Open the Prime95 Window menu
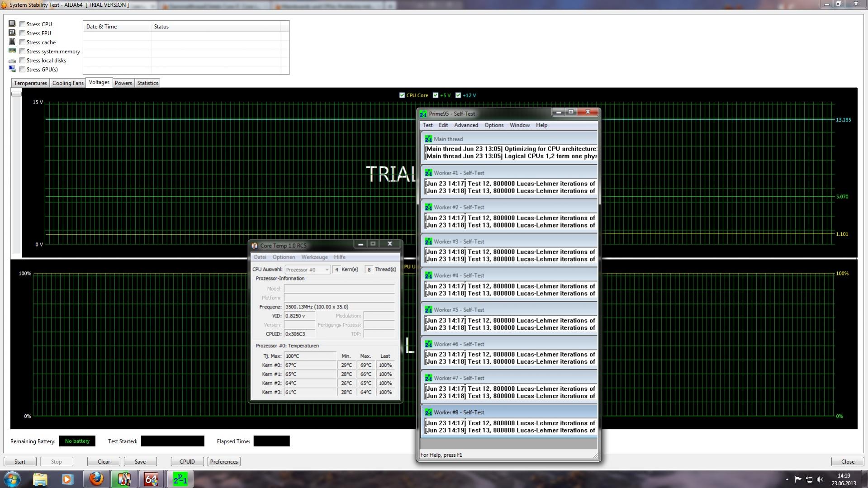 (520, 125)
